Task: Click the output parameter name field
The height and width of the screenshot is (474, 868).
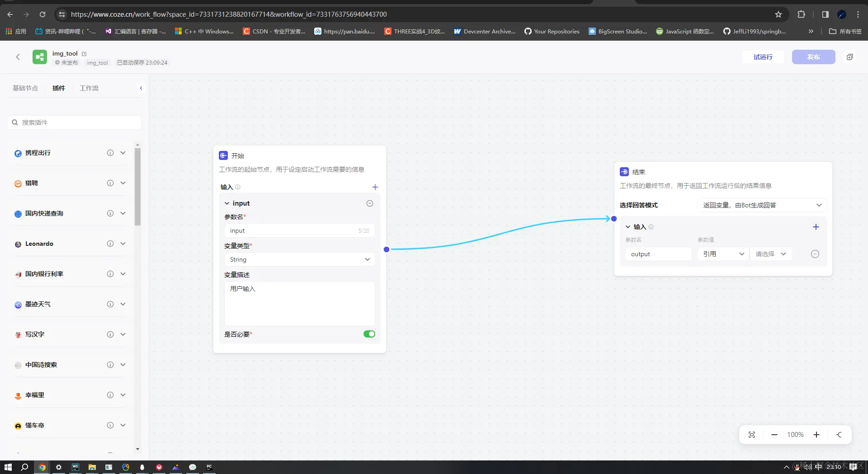Action: point(659,254)
